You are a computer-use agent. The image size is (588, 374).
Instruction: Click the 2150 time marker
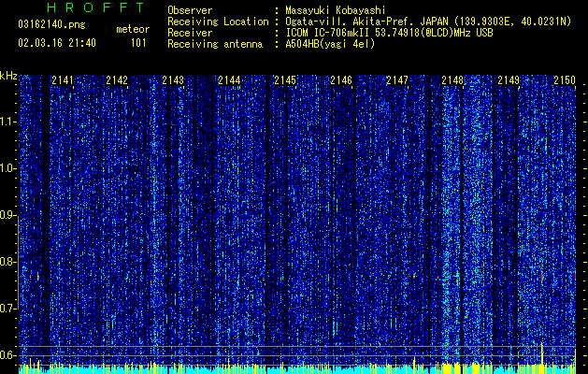(x=565, y=80)
